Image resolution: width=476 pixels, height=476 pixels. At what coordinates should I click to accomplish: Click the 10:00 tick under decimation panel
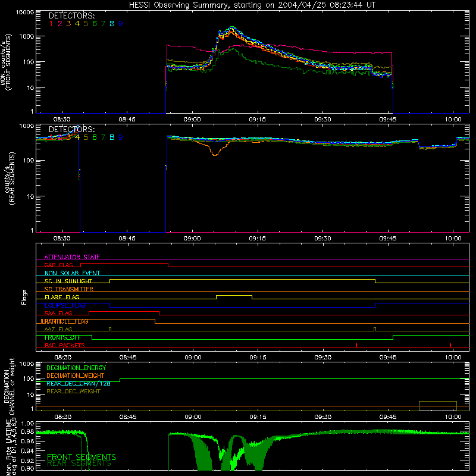pyautogui.click(x=453, y=417)
